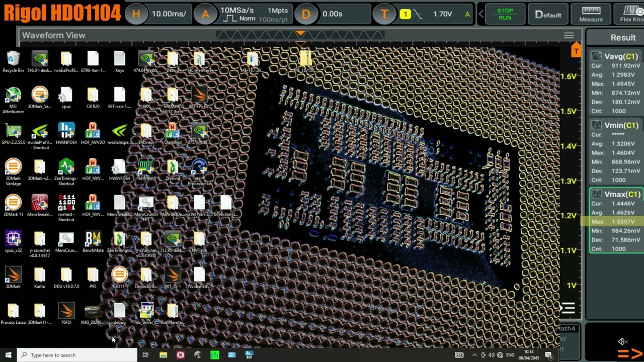Select the 76FS1 3DMark file icon
Viewport: 644px width, 362px height.
(x=66, y=314)
